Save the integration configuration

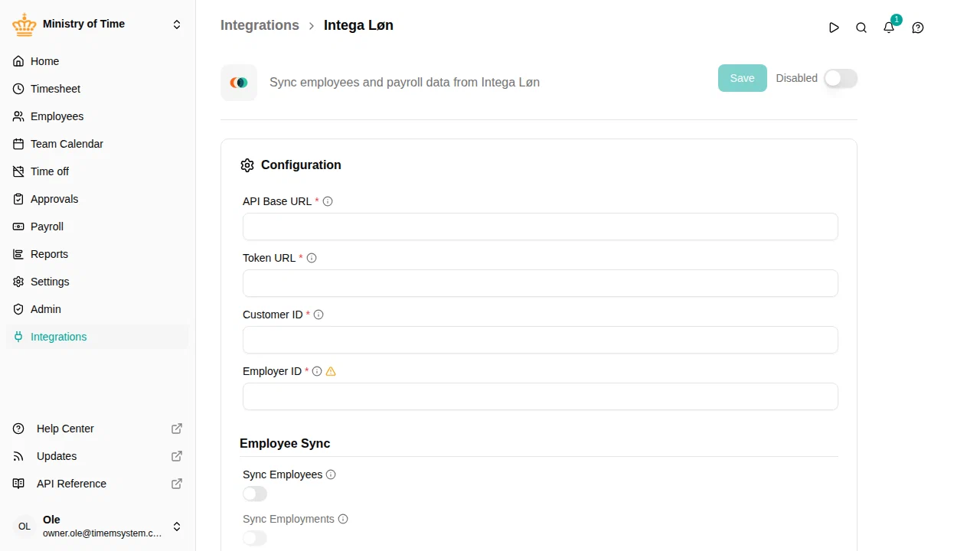pos(743,78)
